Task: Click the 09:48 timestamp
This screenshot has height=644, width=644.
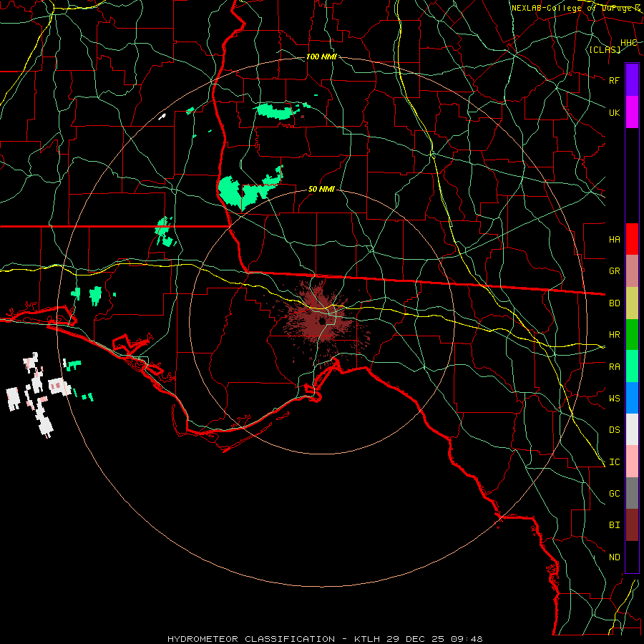Action: point(466,639)
